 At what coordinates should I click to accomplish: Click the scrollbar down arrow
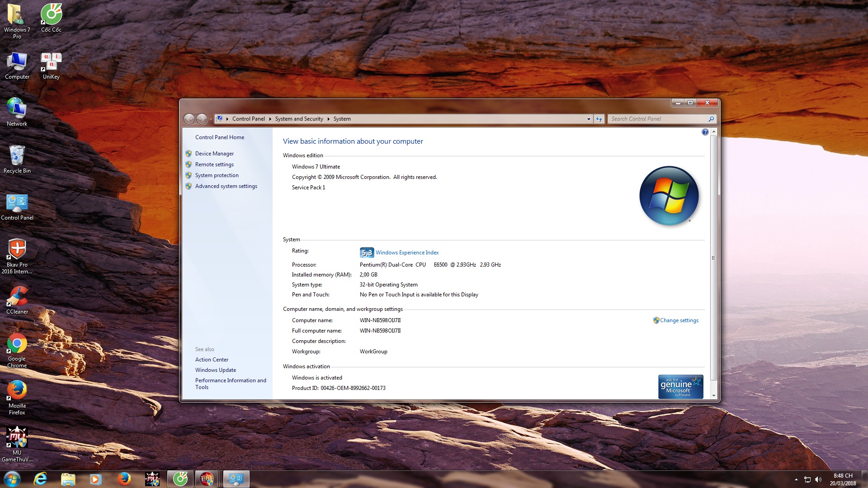714,396
